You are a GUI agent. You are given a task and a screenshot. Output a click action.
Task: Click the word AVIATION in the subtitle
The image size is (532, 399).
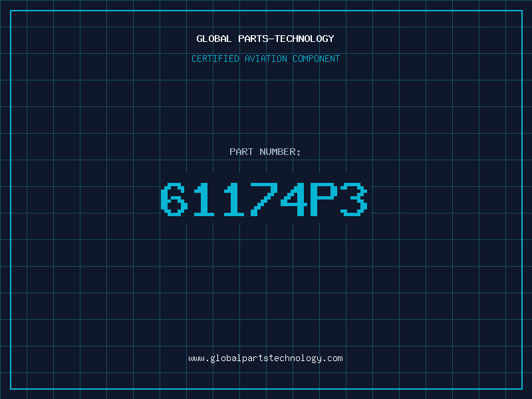(266, 59)
